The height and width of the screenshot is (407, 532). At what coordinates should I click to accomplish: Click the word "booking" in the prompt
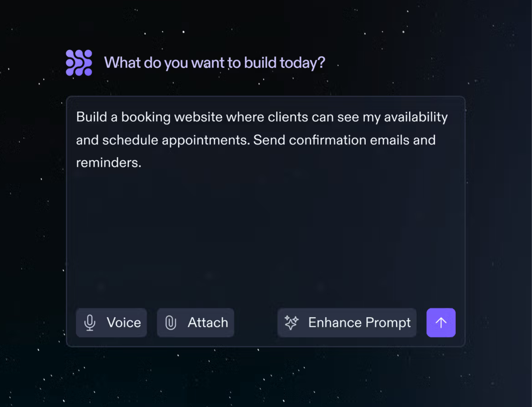(146, 117)
